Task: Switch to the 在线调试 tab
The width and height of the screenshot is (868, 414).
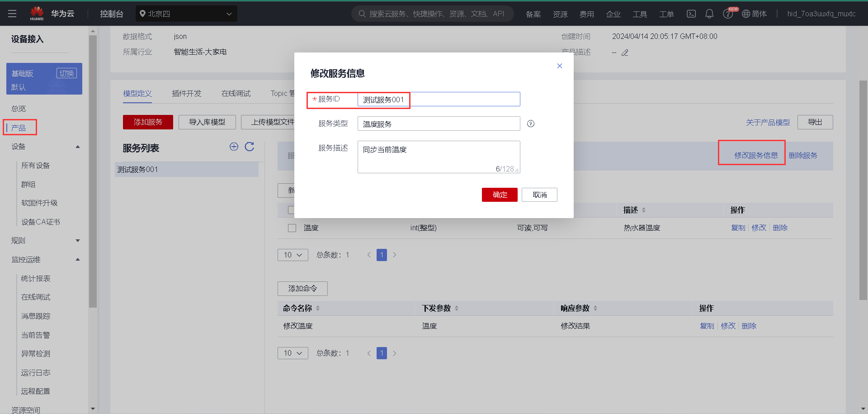Action: pyautogui.click(x=236, y=93)
